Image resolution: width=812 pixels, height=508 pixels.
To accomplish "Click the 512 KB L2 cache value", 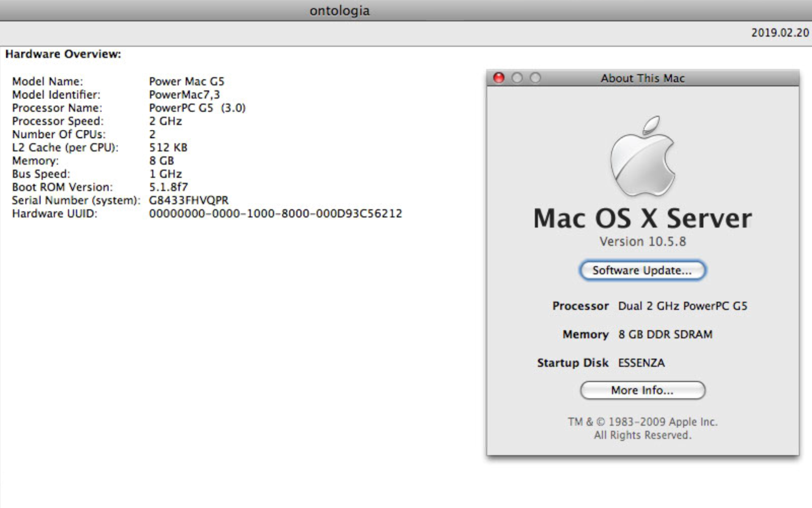I will coord(168,147).
